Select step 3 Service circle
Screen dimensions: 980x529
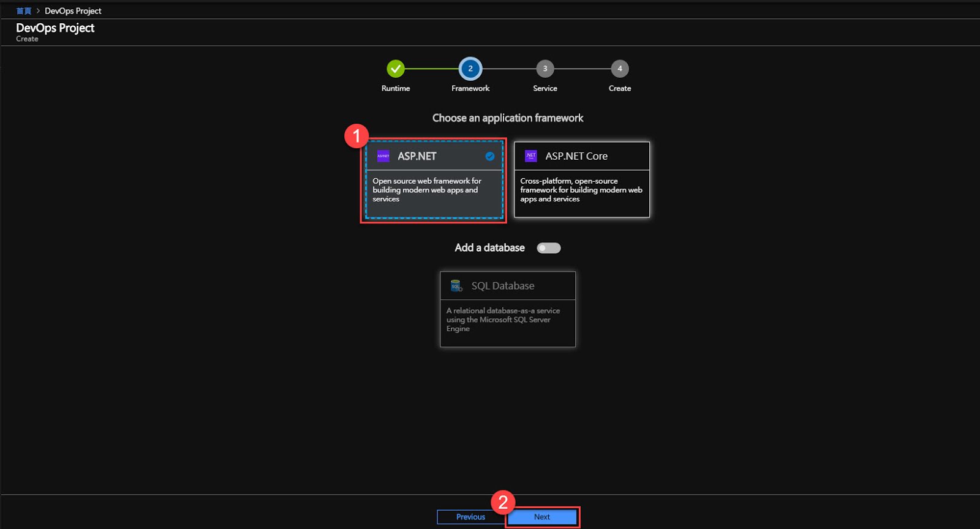(x=545, y=69)
